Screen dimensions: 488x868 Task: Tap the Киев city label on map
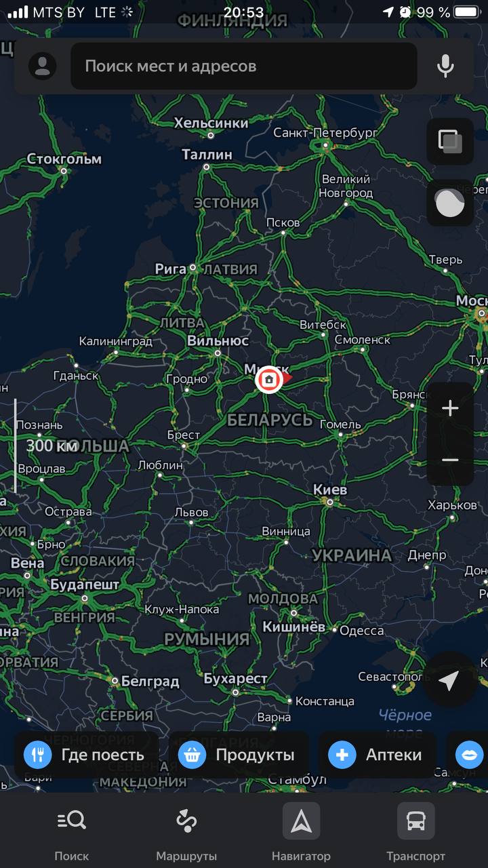click(330, 490)
